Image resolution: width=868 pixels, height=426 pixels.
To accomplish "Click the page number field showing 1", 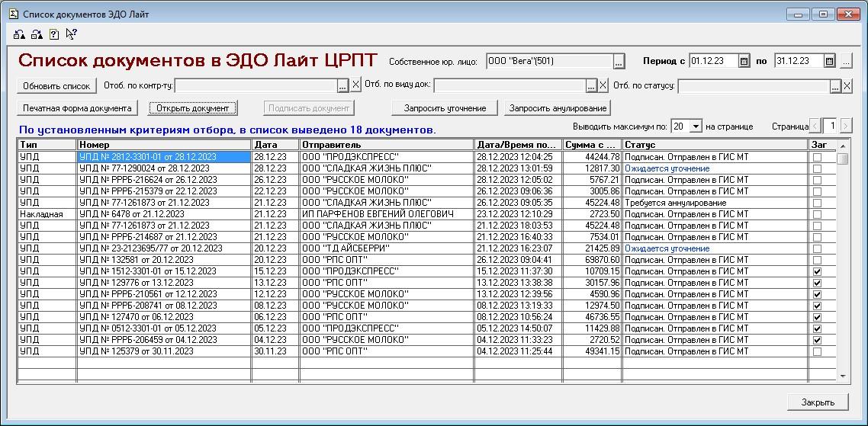I will point(831,127).
